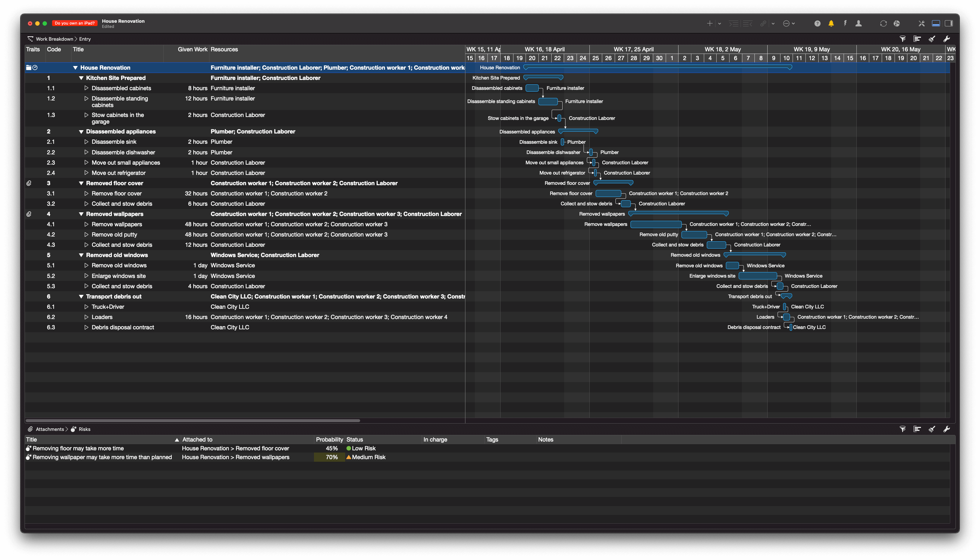
Task: Click the lightning bolt icon in toolbar
Action: (845, 23)
